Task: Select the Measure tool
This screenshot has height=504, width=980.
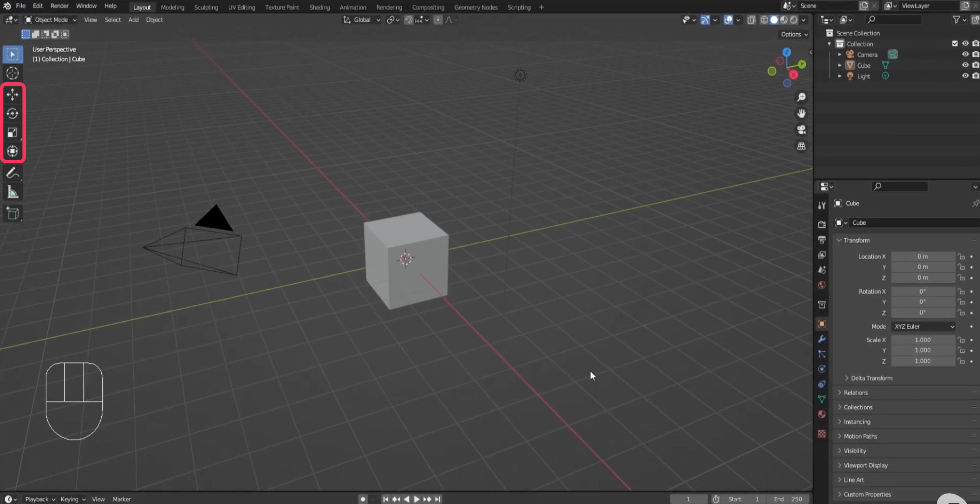Action: tap(13, 191)
